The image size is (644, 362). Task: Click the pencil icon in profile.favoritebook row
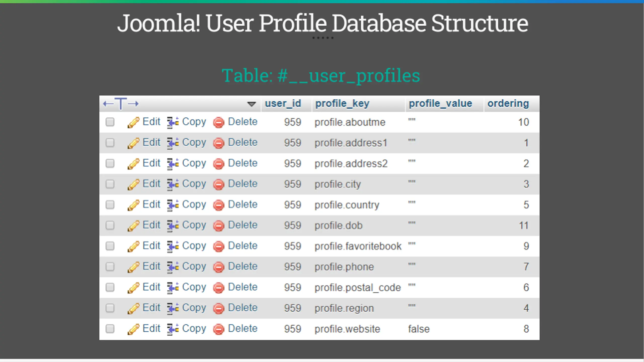click(x=133, y=246)
